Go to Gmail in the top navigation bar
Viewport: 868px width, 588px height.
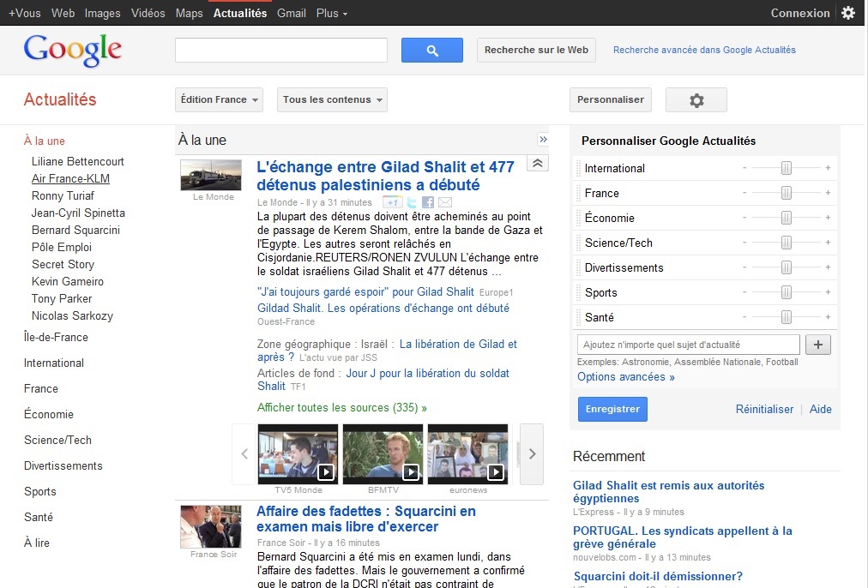[292, 13]
